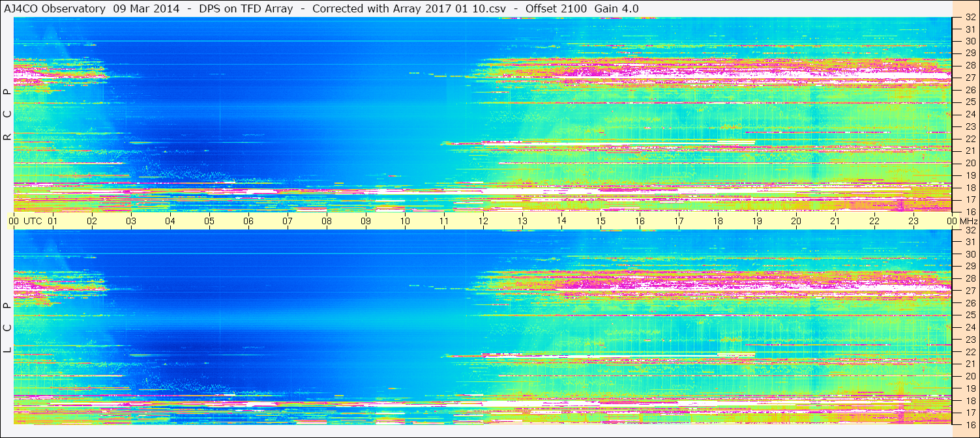Click the 31 MHz tick label of LCP panel

tap(970, 242)
